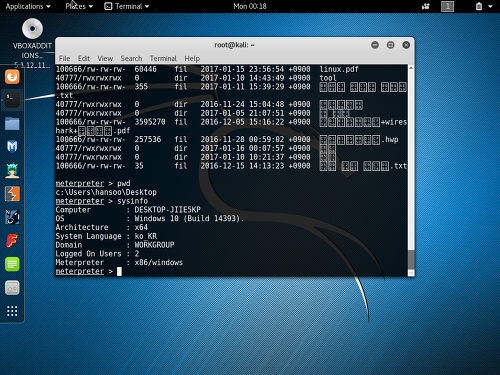The image size is (500, 375).
Task: Open the terminal Edit menu
Action: tap(84, 58)
